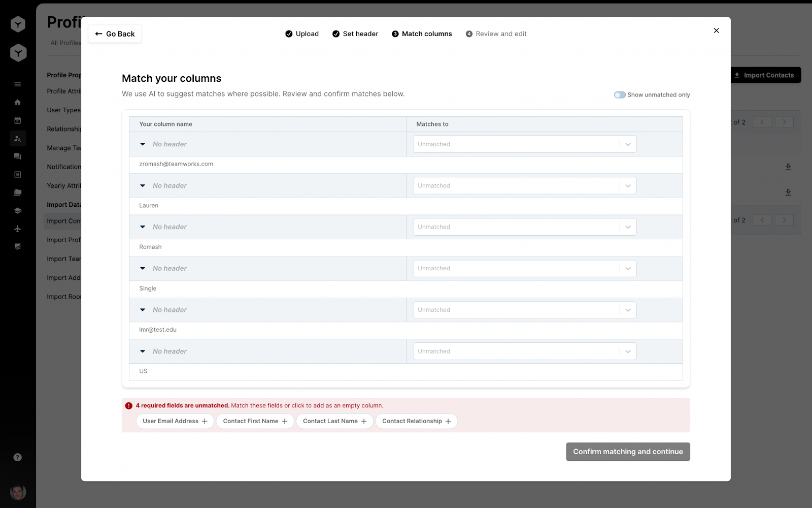Screen dimensions: 812x508
Task: Click the Go Back button
Action: tap(114, 34)
